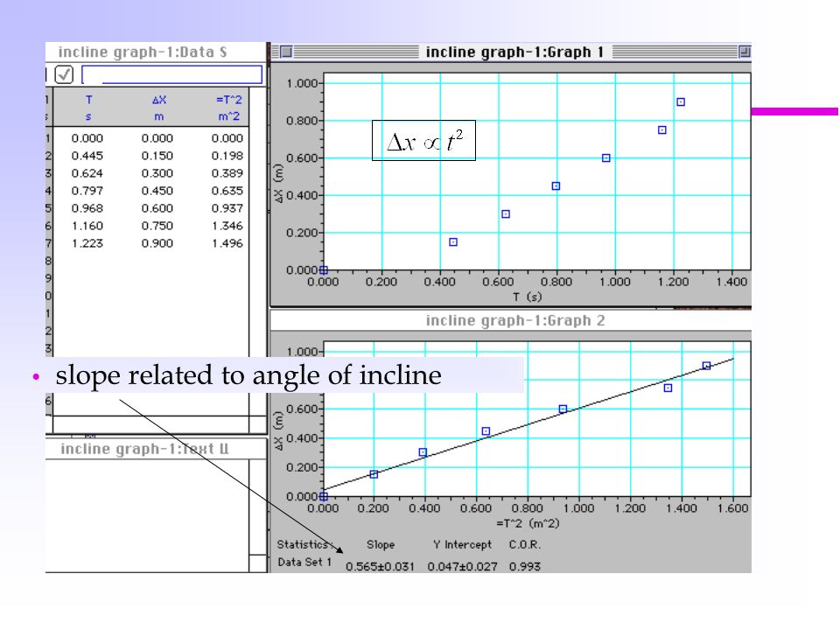Screen dimensions: 840x630
Task: Click the Graph 2 data point near 1.496
Action: tap(707, 366)
